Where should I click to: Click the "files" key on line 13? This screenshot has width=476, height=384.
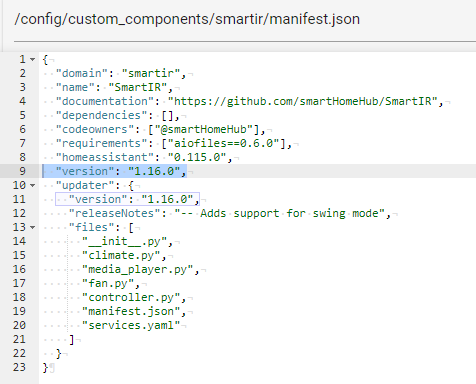click(92, 227)
